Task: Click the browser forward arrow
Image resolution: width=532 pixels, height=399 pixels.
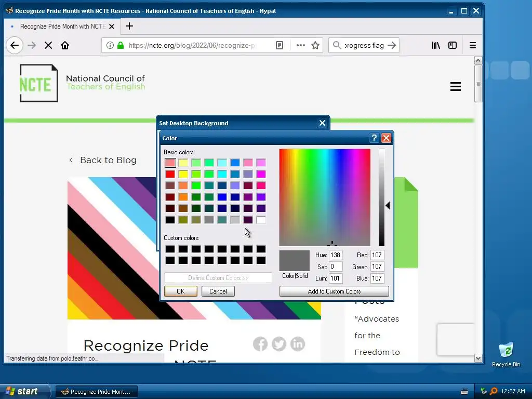Action: (x=32, y=45)
